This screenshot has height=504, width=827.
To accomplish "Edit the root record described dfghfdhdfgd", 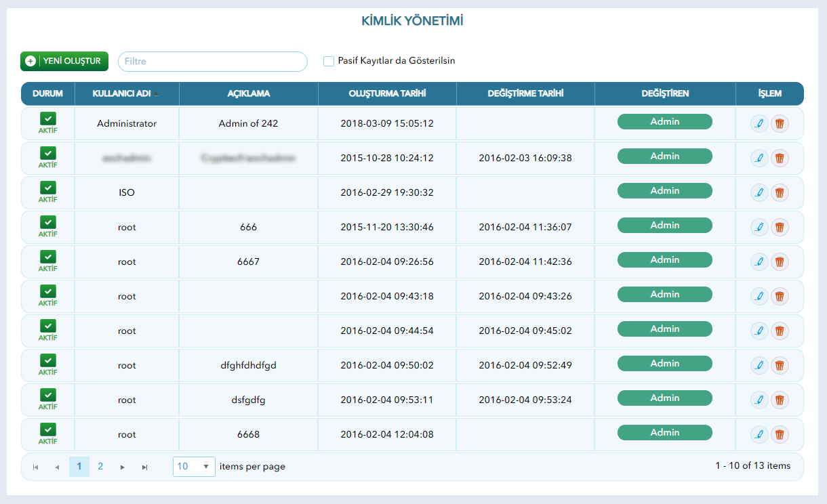I will [x=759, y=365].
